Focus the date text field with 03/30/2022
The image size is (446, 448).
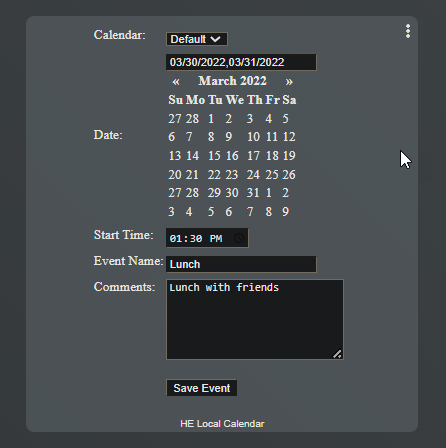pos(241,62)
